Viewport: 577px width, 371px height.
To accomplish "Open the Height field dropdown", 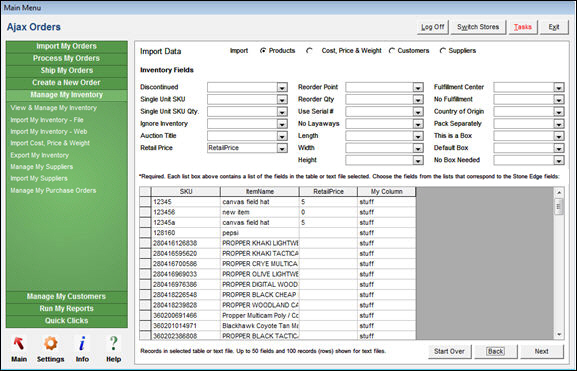I will pos(418,160).
